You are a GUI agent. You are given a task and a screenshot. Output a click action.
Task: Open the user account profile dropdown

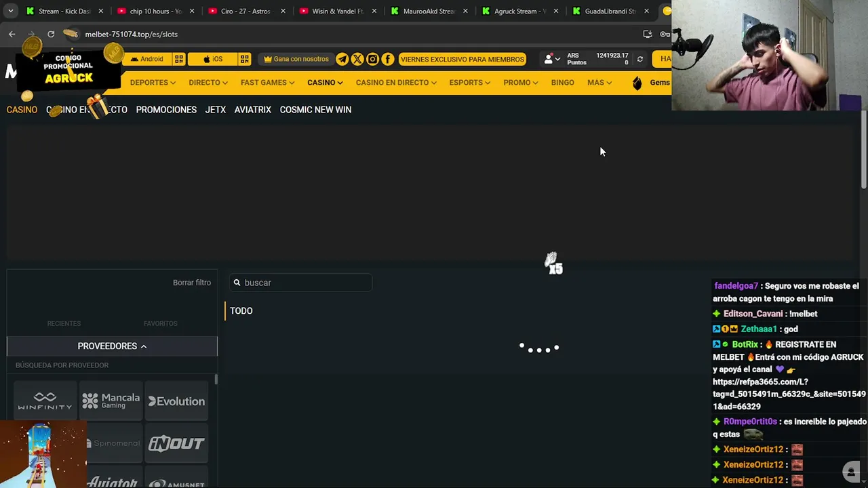553,59
